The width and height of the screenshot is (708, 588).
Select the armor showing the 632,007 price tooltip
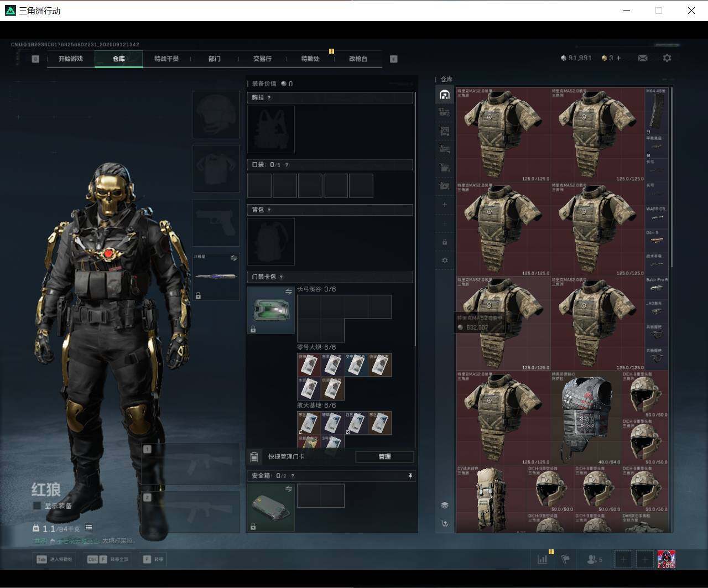[x=503, y=324]
